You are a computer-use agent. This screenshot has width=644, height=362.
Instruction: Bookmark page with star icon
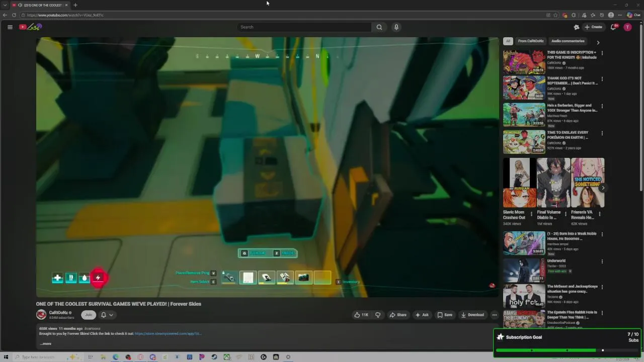(555, 15)
